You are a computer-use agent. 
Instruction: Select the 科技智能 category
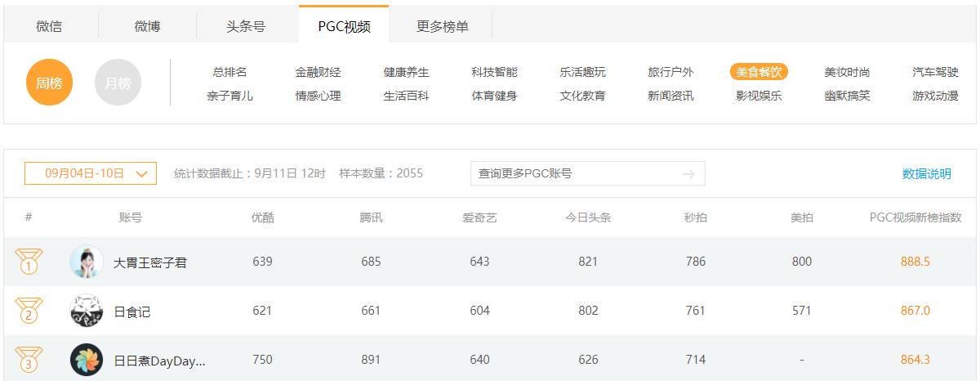point(494,72)
